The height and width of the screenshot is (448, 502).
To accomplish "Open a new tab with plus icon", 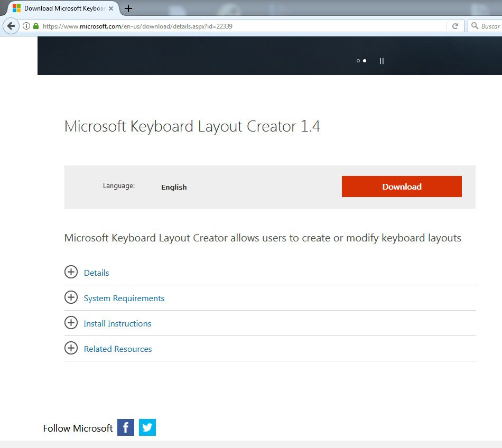I will (x=128, y=8).
